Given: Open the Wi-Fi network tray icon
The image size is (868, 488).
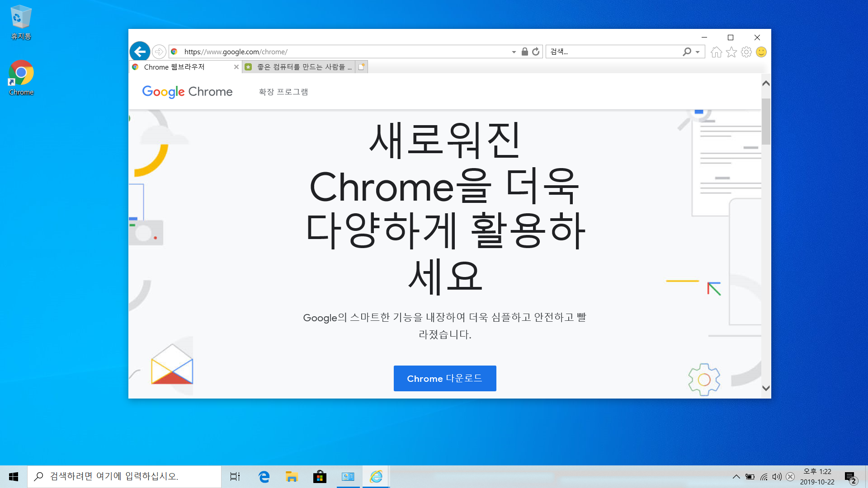Looking at the screenshot, I should point(764,477).
